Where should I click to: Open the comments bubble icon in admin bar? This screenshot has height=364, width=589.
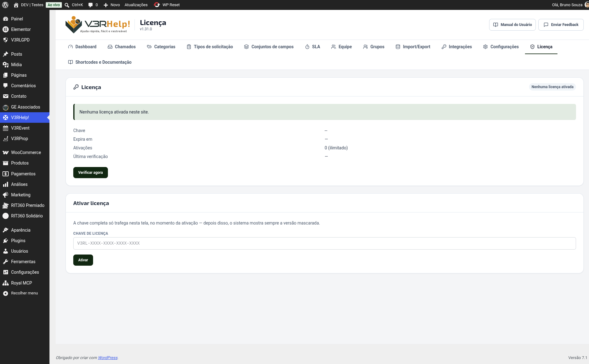tap(90, 5)
